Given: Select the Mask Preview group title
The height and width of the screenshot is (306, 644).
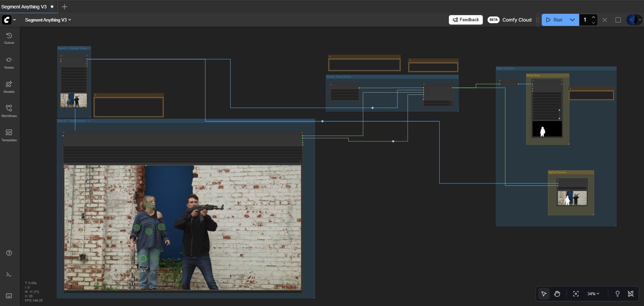Looking at the screenshot, I should pos(505,68).
